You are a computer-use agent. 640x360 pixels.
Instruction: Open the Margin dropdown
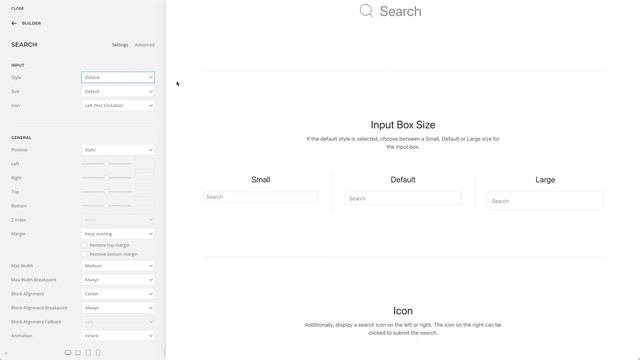tap(118, 234)
